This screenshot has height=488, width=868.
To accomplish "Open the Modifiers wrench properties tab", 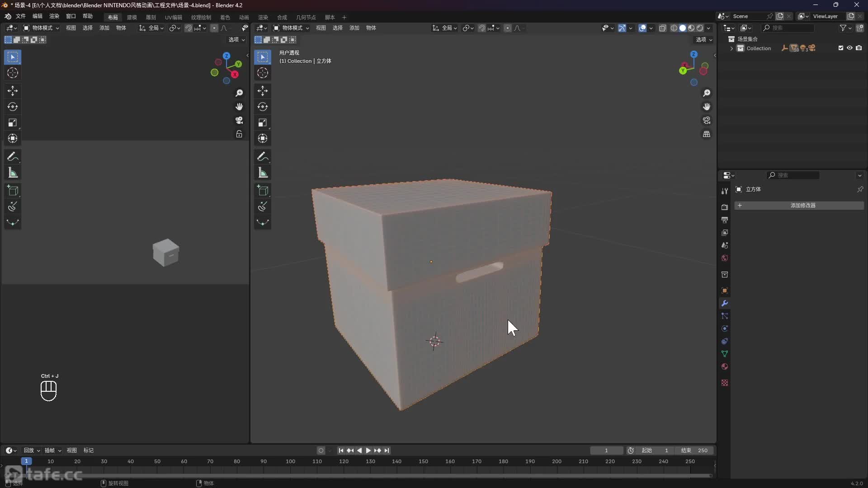I will [725, 303].
